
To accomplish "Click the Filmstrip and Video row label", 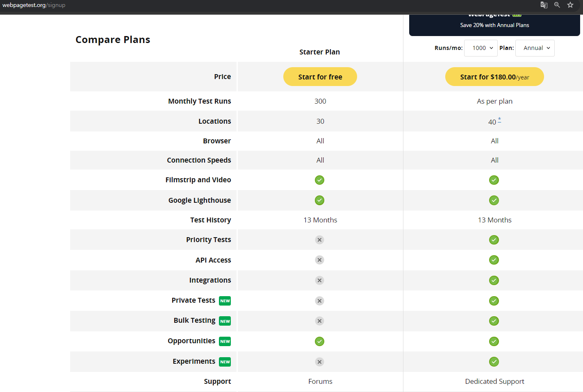I will pyautogui.click(x=198, y=180).
